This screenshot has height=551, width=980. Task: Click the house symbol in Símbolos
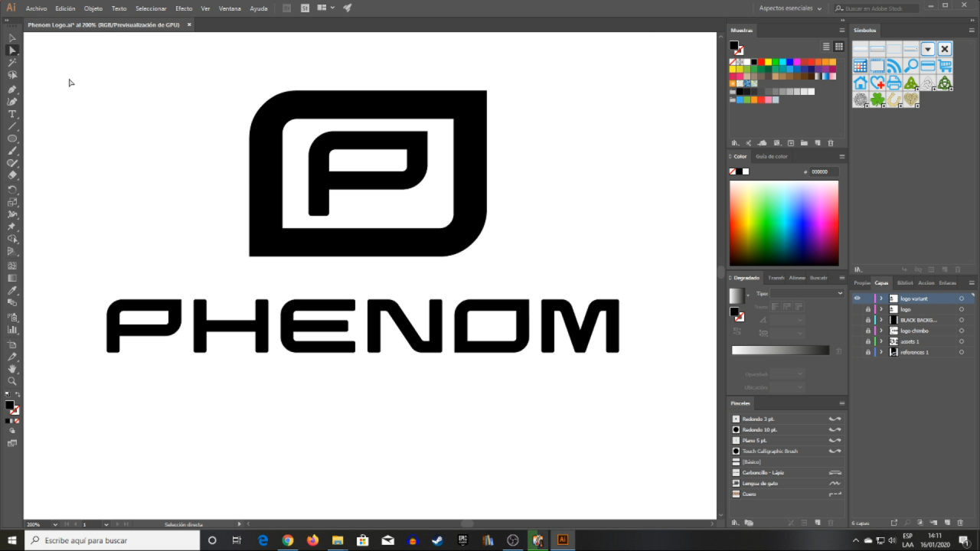pos(861,83)
